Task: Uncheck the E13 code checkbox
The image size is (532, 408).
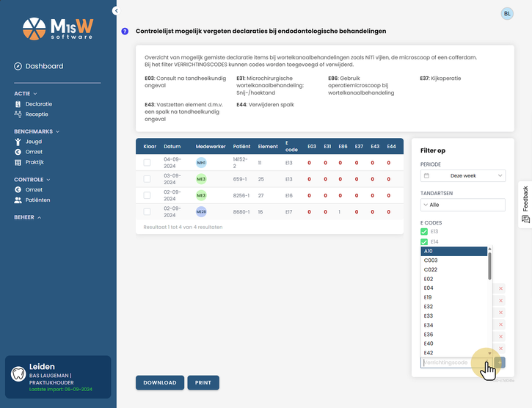Action: point(424,231)
